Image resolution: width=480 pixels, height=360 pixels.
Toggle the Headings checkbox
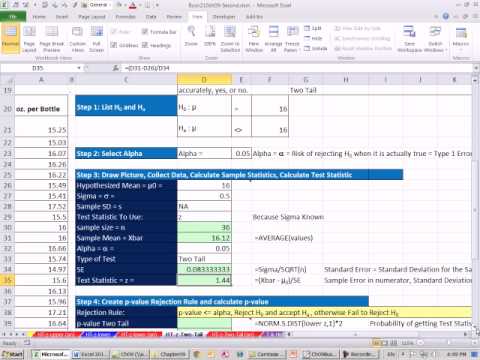click(x=156, y=45)
